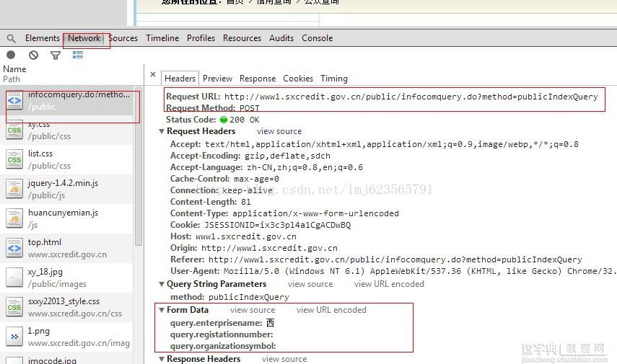Click the query.enterprisename form field

(x=222, y=323)
